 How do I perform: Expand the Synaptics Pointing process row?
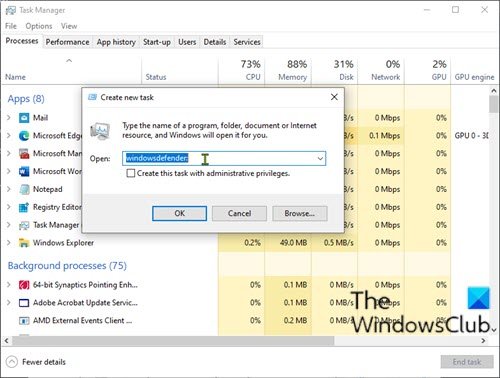(9, 285)
